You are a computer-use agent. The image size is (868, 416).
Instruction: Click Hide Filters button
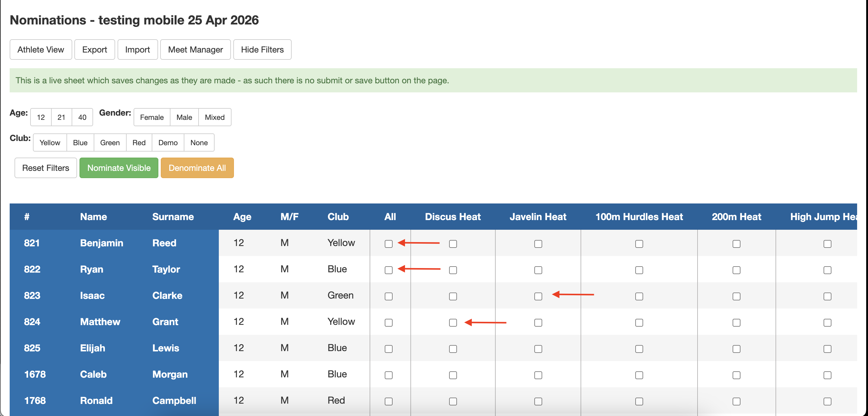click(263, 50)
